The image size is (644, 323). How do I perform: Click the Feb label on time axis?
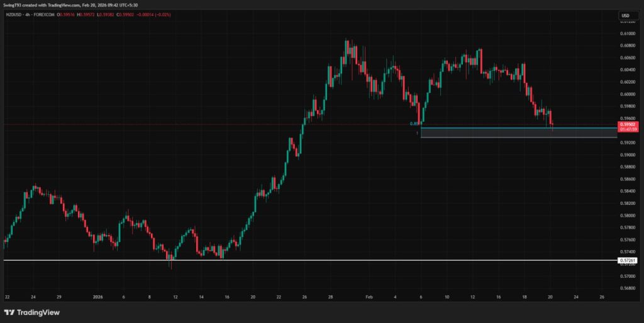[369, 297]
